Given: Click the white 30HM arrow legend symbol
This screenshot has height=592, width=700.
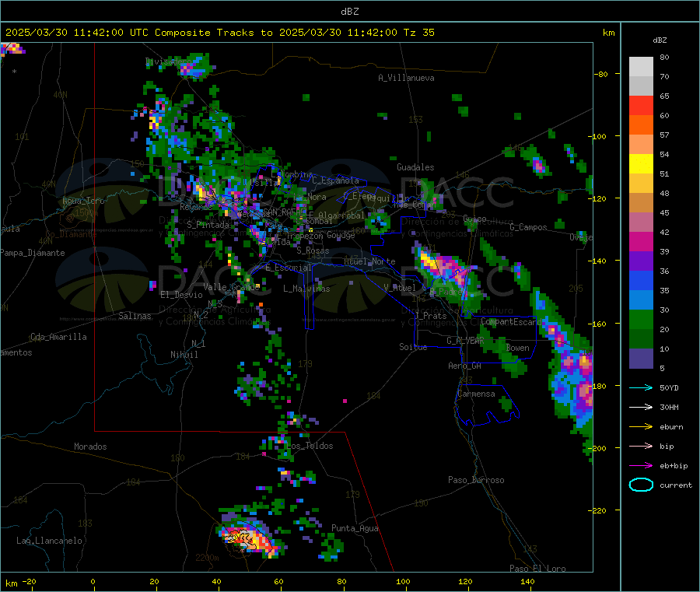Looking at the screenshot, I should [x=641, y=407].
